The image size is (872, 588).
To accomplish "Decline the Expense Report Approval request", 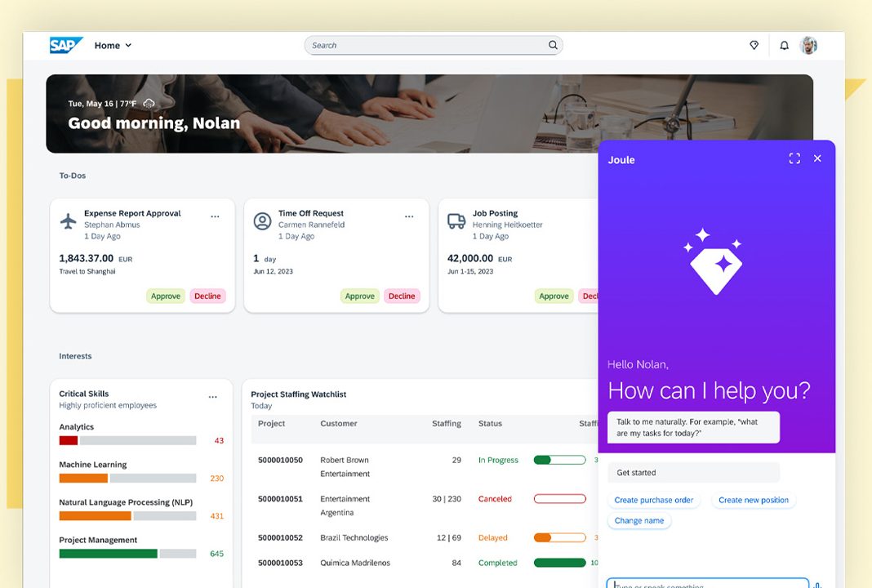I will coord(207,296).
